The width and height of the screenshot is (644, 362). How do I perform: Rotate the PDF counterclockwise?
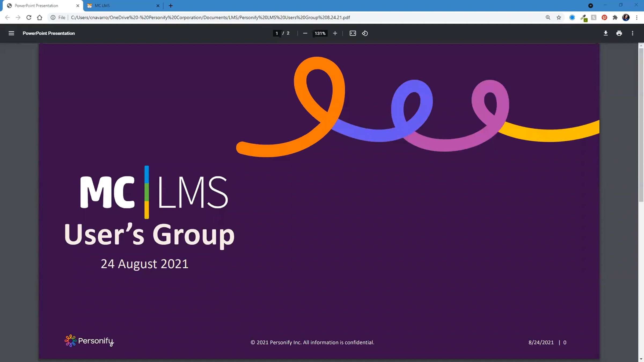click(365, 33)
